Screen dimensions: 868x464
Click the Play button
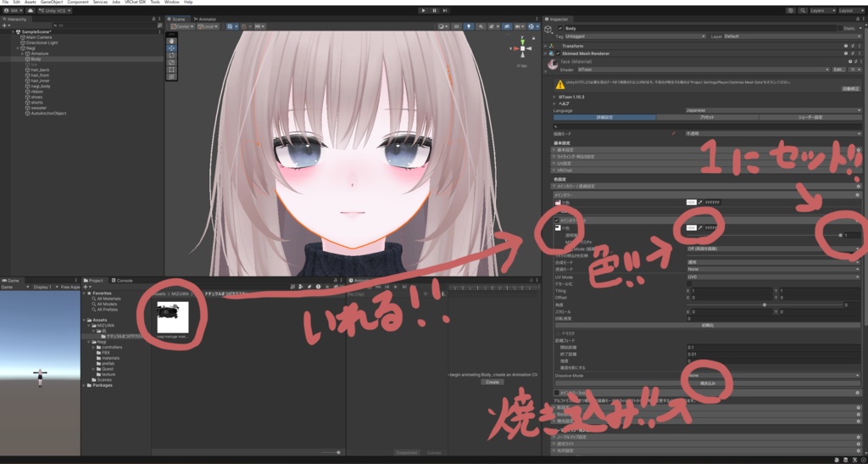pyautogui.click(x=424, y=10)
